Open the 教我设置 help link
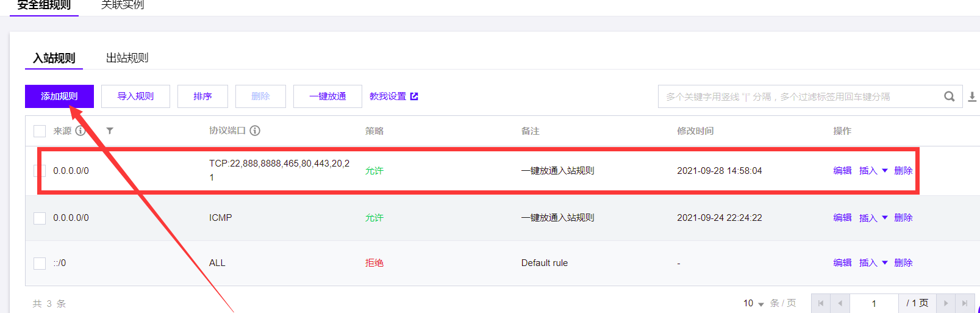Screen dimensions: 980x313 pyautogui.click(x=393, y=96)
